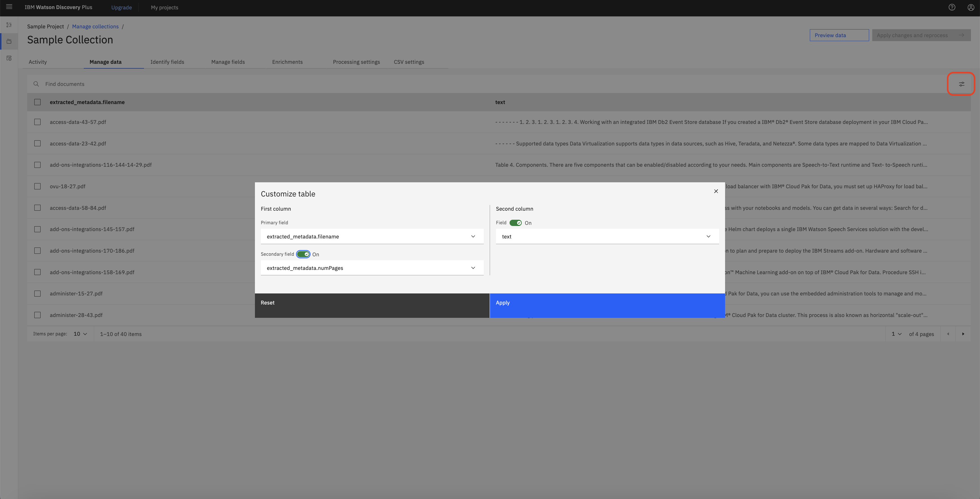Check the access-data-58-84.pdf row checkbox
This screenshot has width=980, height=499.
click(37, 208)
